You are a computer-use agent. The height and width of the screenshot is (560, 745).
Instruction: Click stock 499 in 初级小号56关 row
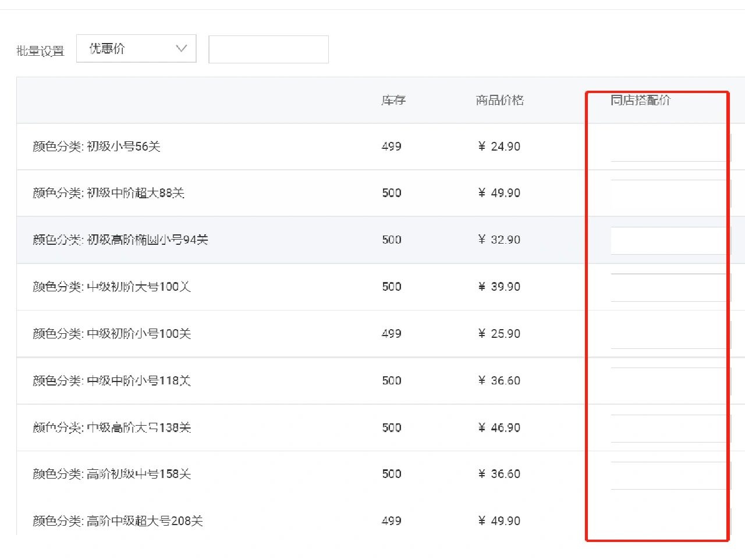click(x=392, y=147)
